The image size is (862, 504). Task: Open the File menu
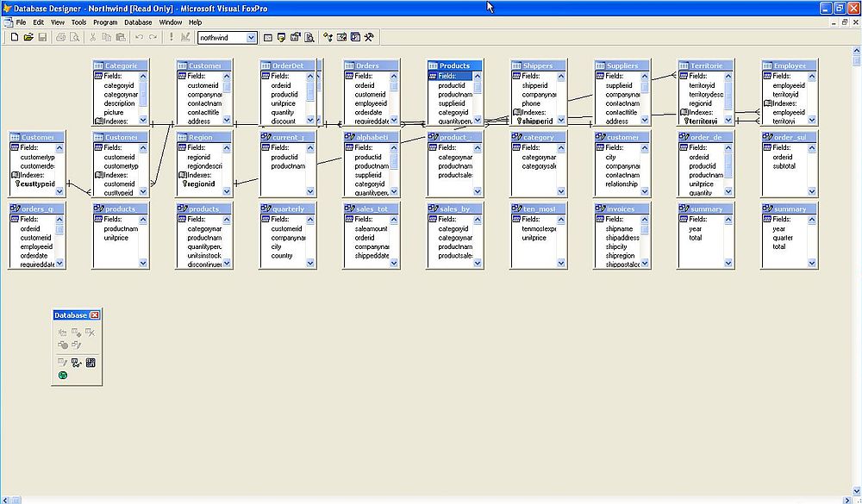pos(21,22)
